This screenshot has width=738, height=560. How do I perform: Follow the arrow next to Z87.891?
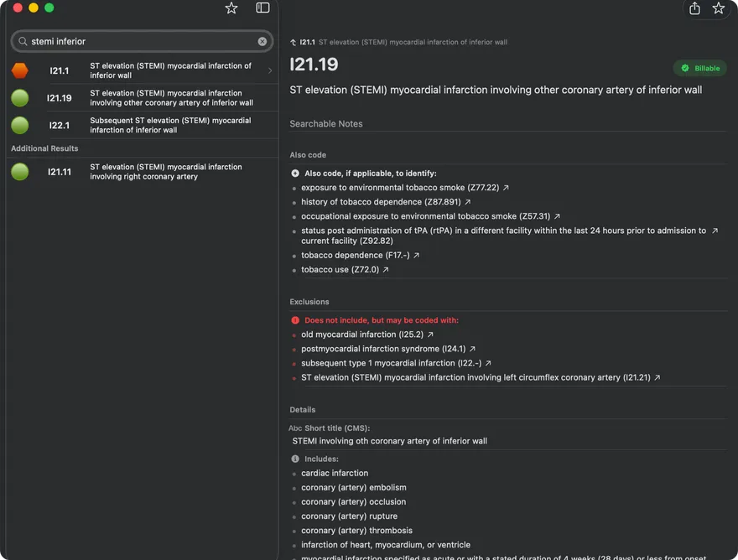point(467,202)
